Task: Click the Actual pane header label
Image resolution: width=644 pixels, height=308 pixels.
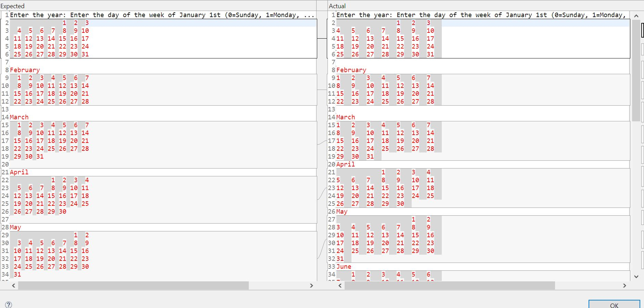Action: pyautogui.click(x=337, y=6)
